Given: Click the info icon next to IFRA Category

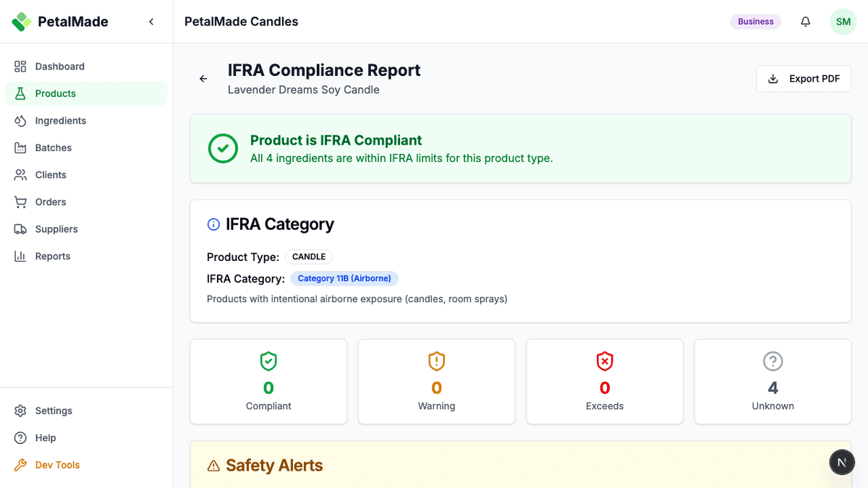Looking at the screenshot, I should point(213,224).
